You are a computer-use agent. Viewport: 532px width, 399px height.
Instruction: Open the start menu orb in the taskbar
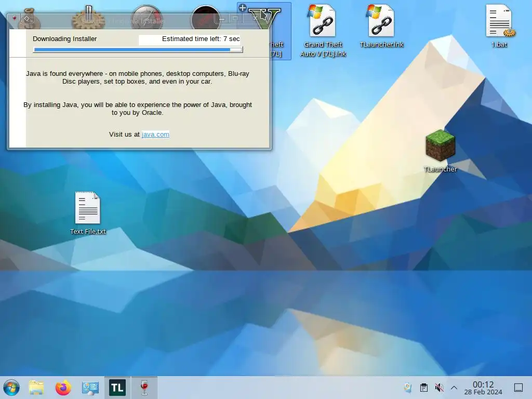tap(11, 388)
